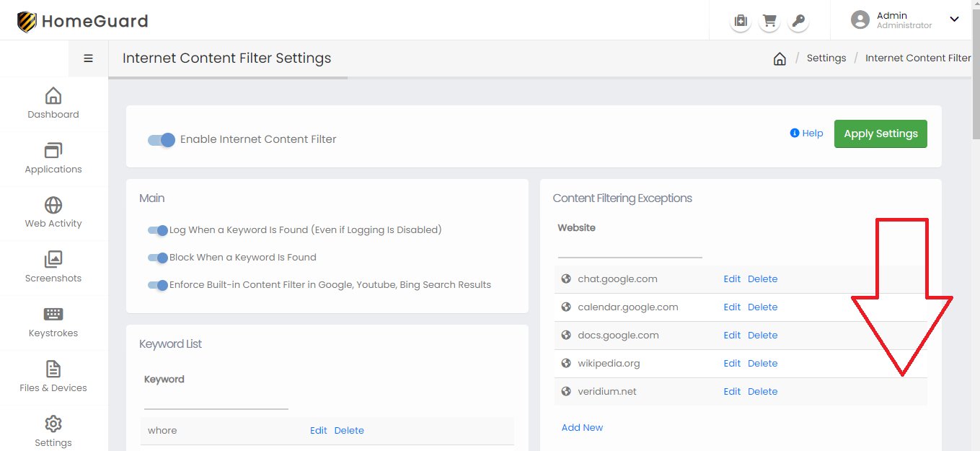Click the Website column header
Image resolution: width=980 pixels, height=451 pixels.
(x=576, y=228)
